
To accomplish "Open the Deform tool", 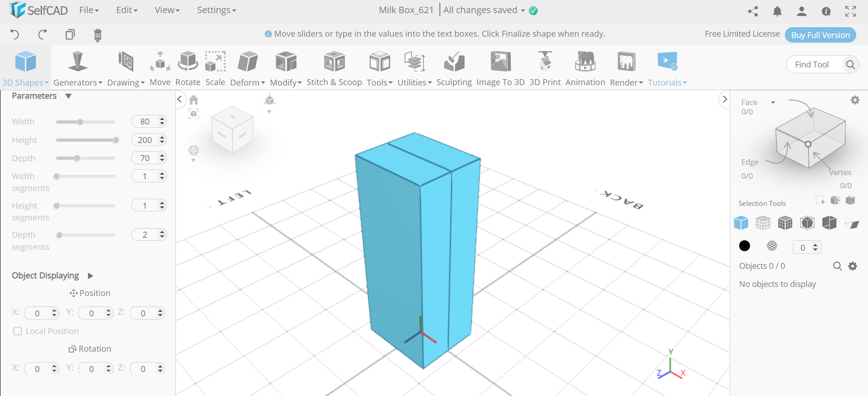I will point(248,68).
